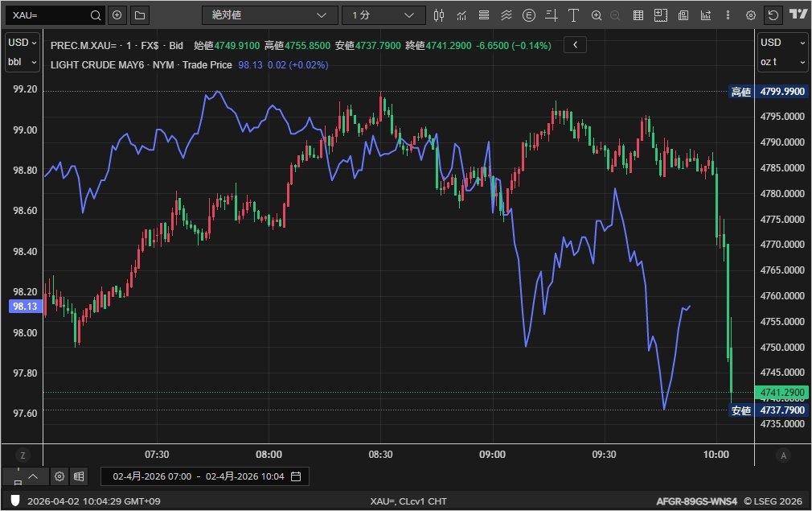Click the 終値 4741.2900 legend value

438,46
